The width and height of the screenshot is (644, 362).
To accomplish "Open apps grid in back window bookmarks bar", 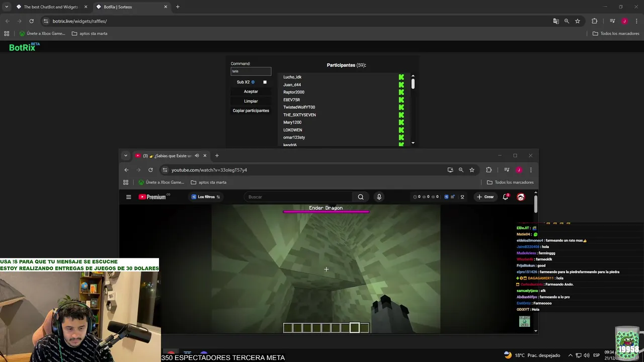I will (7, 34).
